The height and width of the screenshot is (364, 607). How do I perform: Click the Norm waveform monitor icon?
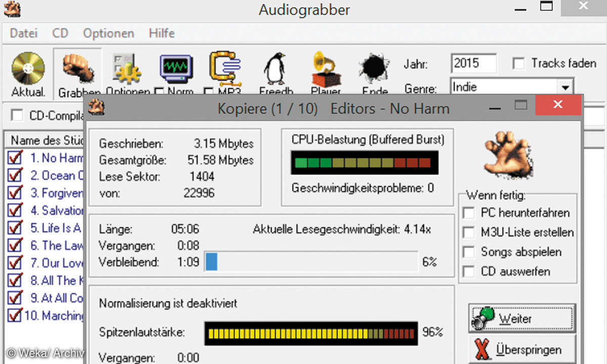tap(177, 68)
